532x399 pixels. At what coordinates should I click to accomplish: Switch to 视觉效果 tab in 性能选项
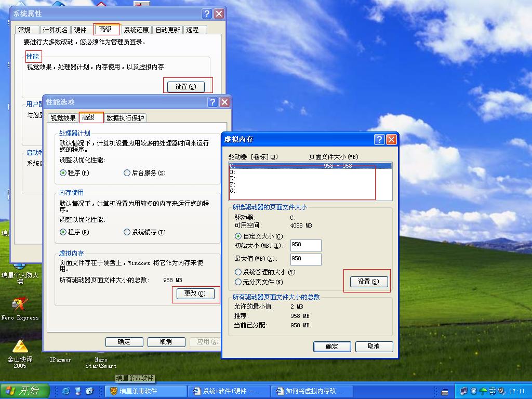[63, 118]
